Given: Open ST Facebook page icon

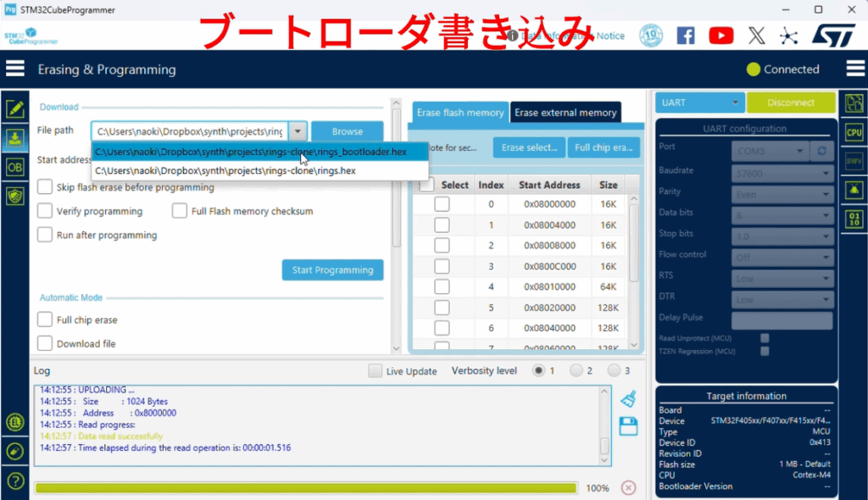Looking at the screenshot, I should [685, 36].
